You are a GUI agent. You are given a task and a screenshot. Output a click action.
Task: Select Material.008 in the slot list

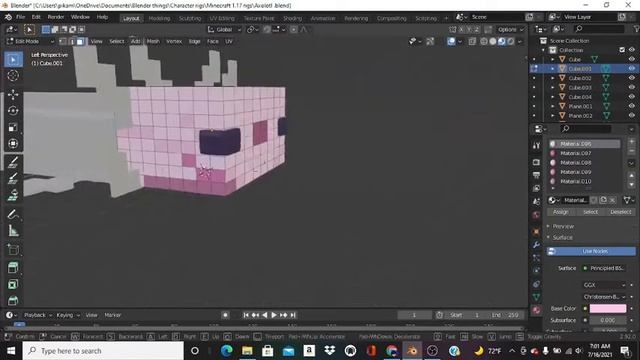pyautogui.click(x=584, y=162)
